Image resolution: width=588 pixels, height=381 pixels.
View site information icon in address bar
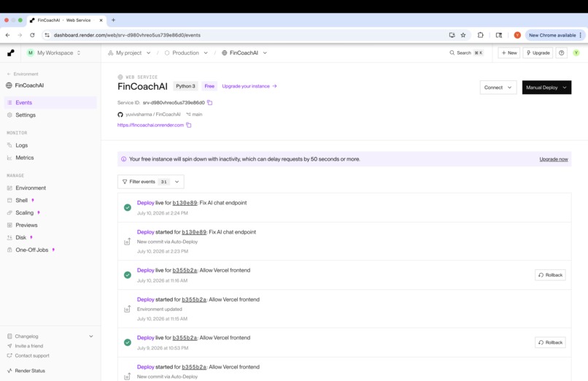point(47,35)
